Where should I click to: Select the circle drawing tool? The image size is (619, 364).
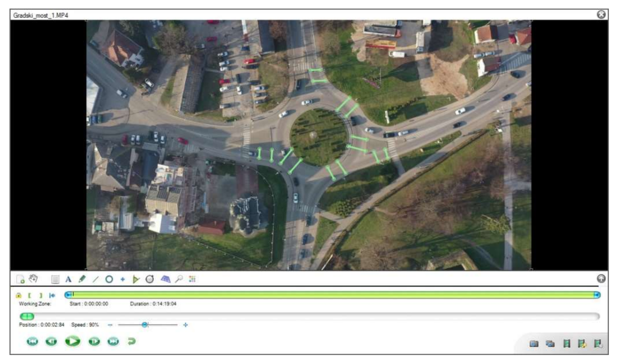[x=109, y=279]
